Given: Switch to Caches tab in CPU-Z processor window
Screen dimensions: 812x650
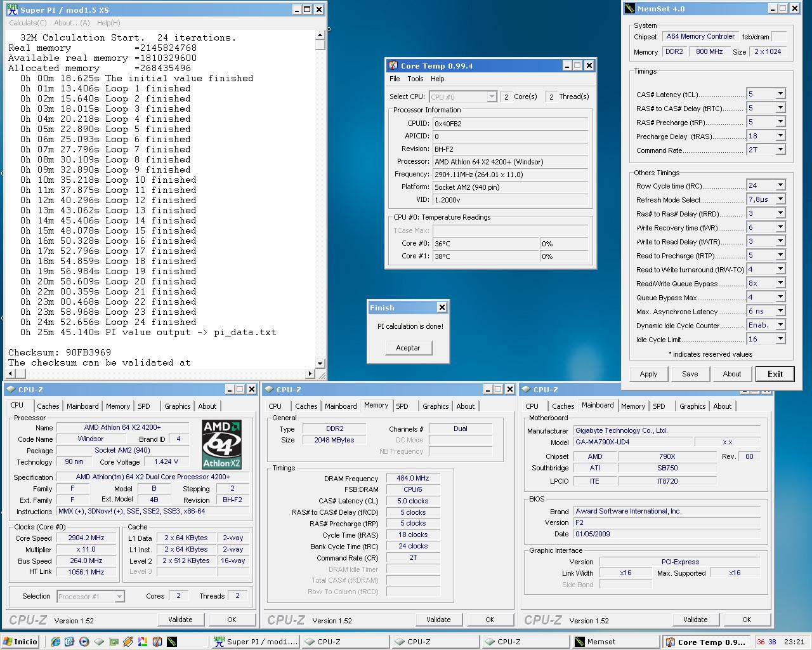Looking at the screenshot, I should (48, 406).
